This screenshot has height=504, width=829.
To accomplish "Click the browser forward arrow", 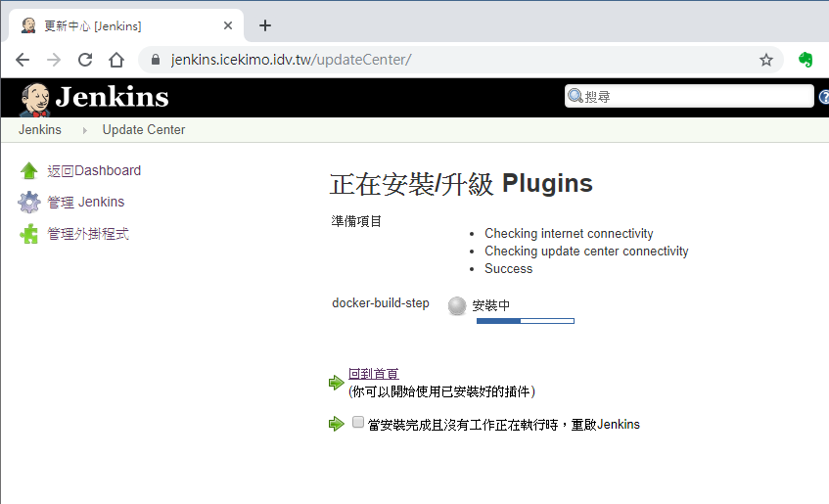I will [x=54, y=60].
